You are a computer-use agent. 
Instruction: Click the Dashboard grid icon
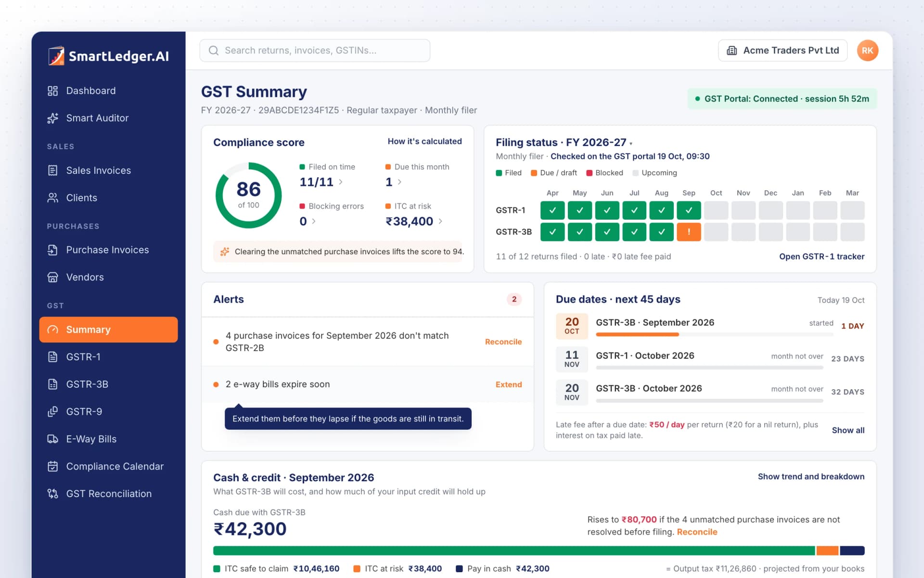(x=53, y=91)
